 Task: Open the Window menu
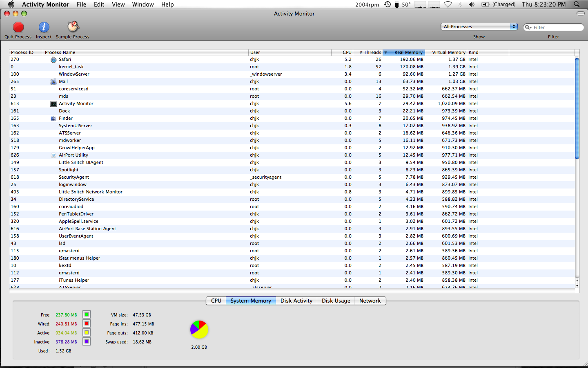point(143,4)
